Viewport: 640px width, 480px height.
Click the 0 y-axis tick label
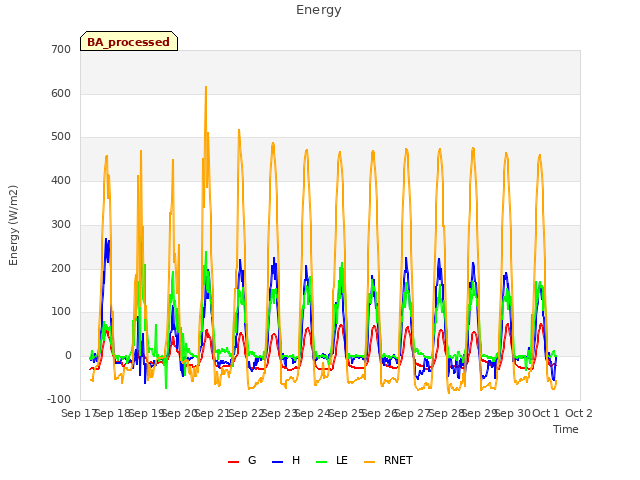(68, 356)
